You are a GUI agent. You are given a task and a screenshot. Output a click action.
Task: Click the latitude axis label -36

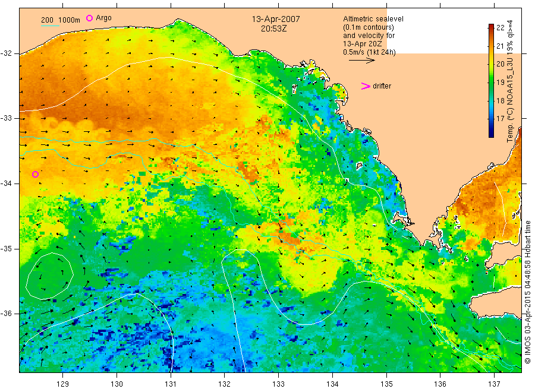click(6, 314)
